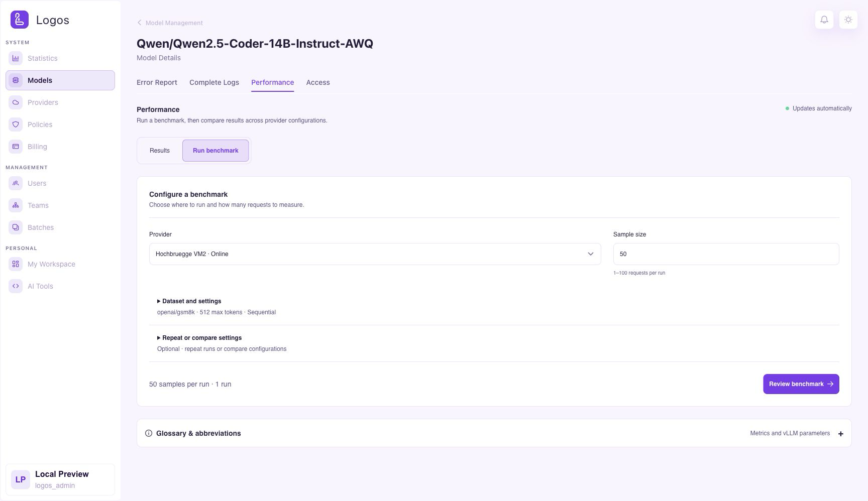Switch to the Complete Logs tab

click(x=214, y=82)
